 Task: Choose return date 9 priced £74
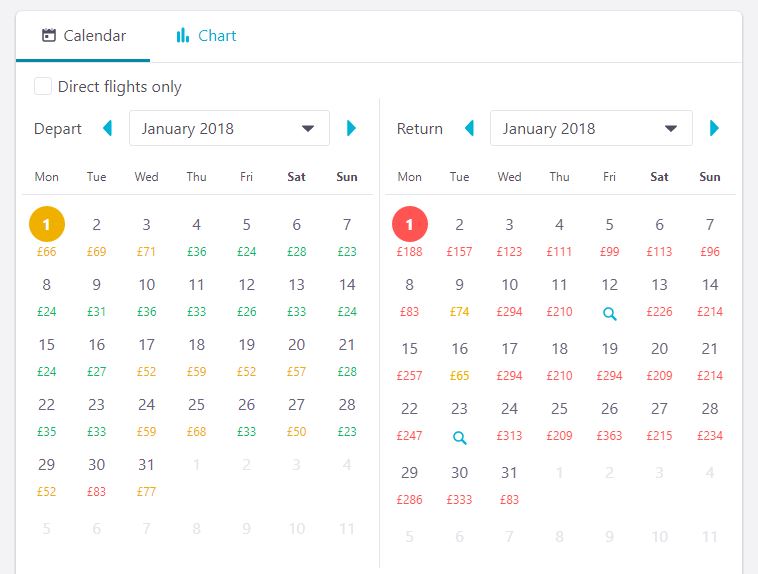point(459,295)
